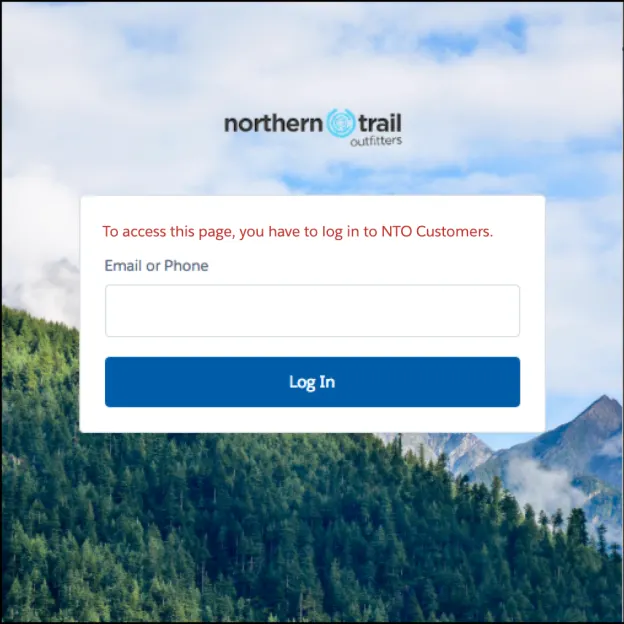Image resolution: width=624 pixels, height=624 pixels.
Task: Click the Log In button
Action: [x=312, y=382]
